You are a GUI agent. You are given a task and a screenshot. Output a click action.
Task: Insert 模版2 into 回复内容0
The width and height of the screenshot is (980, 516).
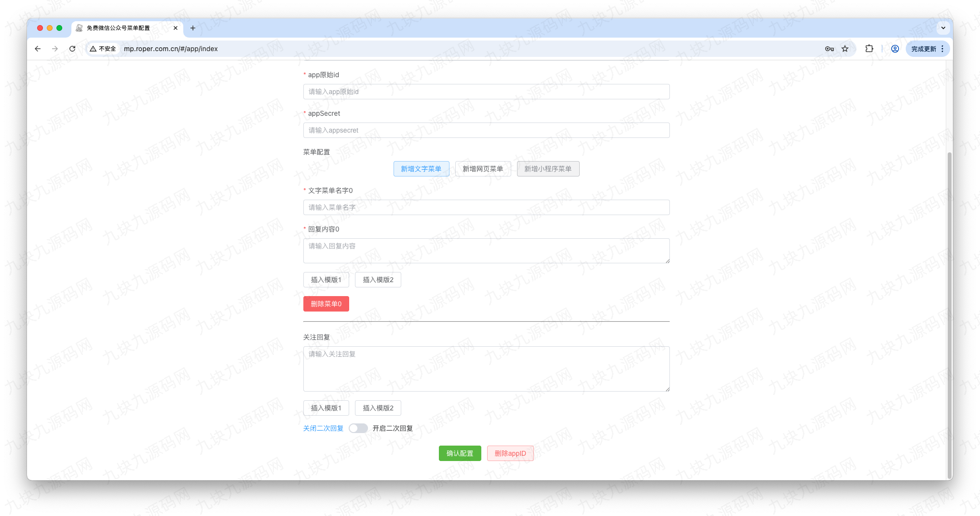click(x=378, y=280)
